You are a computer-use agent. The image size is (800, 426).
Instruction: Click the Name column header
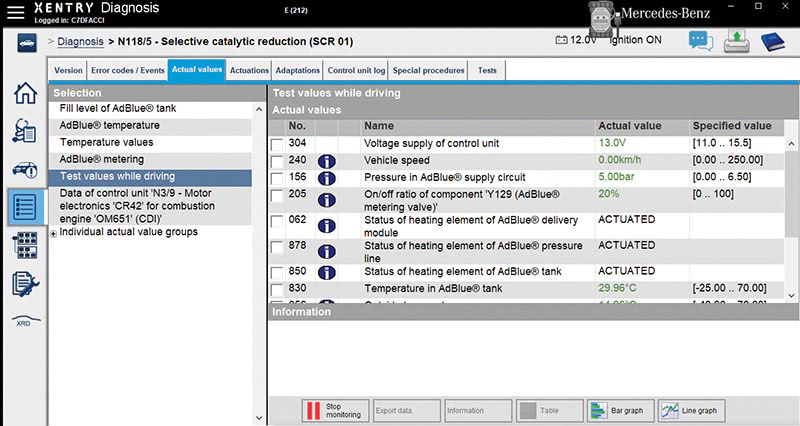coord(379,126)
